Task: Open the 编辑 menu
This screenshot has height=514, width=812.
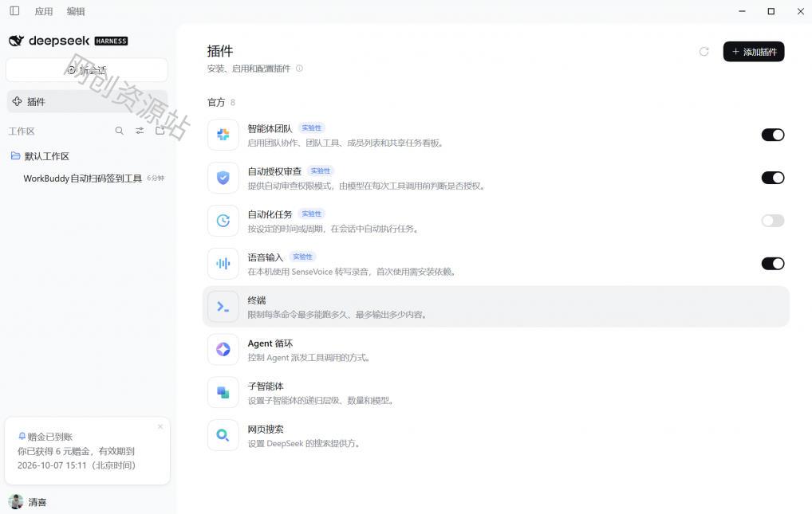Action: [x=76, y=11]
